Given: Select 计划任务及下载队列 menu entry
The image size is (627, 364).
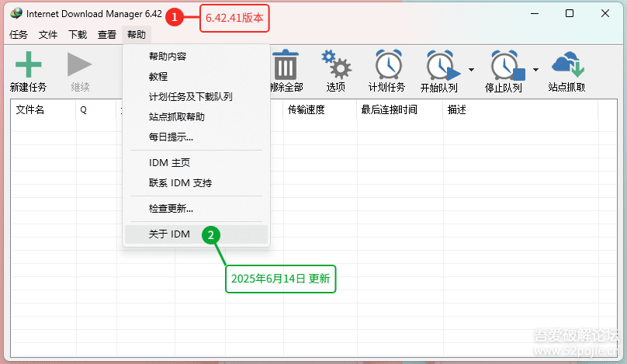Looking at the screenshot, I should [196, 97].
